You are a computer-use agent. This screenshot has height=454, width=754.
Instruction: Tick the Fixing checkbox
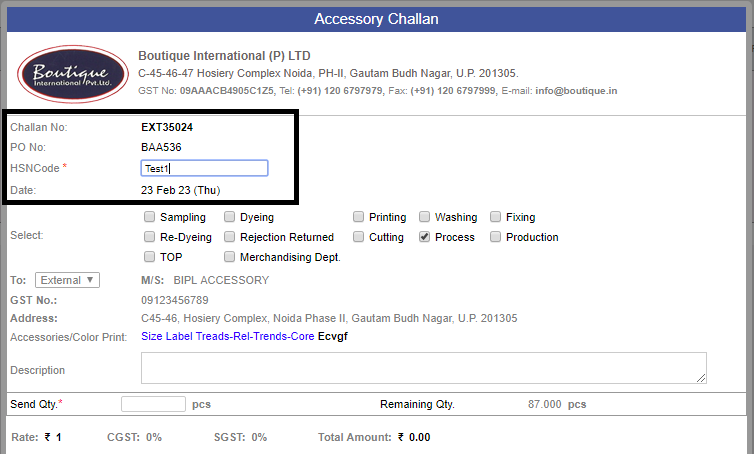point(495,217)
